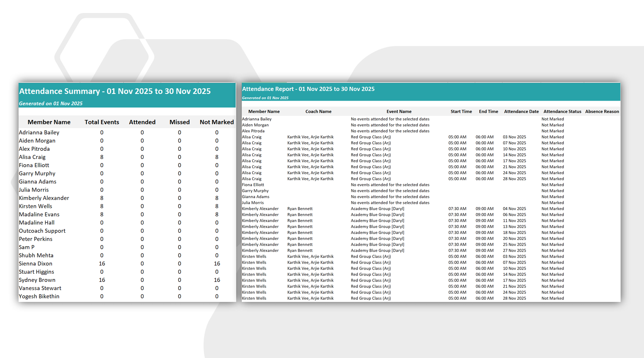Image resolution: width=644 pixels, height=358 pixels.
Task: Click the End Time column header
Action: tap(488, 111)
